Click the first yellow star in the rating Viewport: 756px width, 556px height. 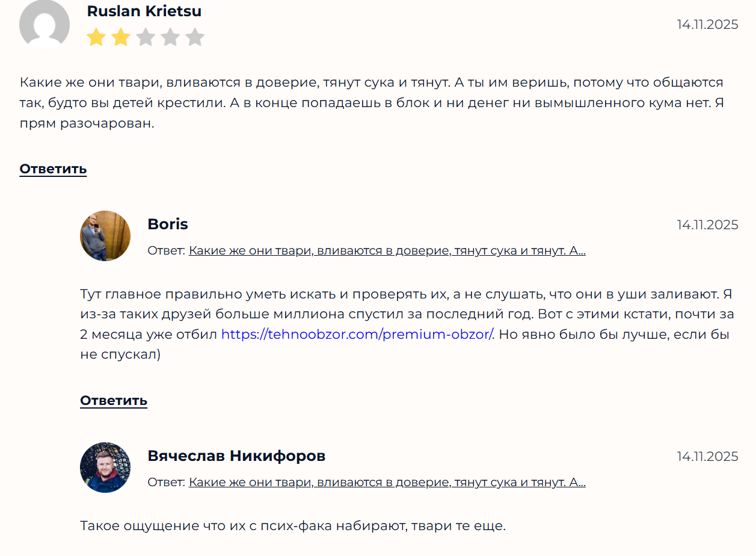(x=96, y=37)
